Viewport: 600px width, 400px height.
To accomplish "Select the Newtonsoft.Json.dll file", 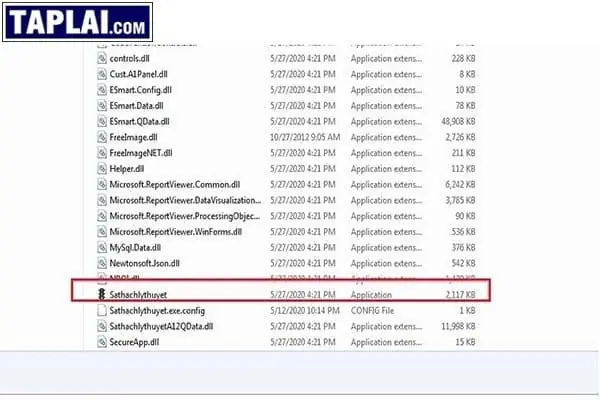I will pyautogui.click(x=148, y=262).
